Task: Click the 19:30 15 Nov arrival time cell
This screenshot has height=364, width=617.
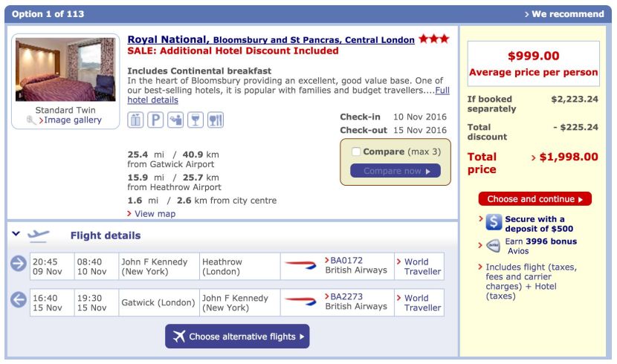Action: [x=97, y=302]
